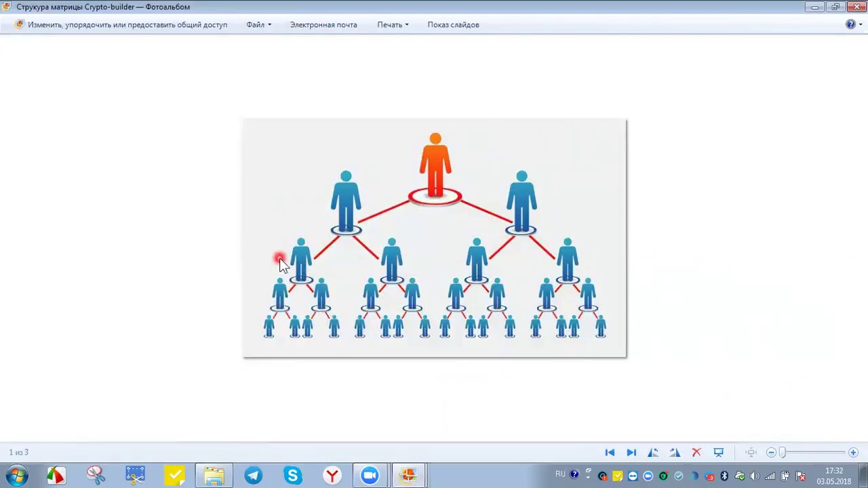
Task: Open FastStone capture taskbar icon
Action: pyautogui.click(x=56, y=475)
